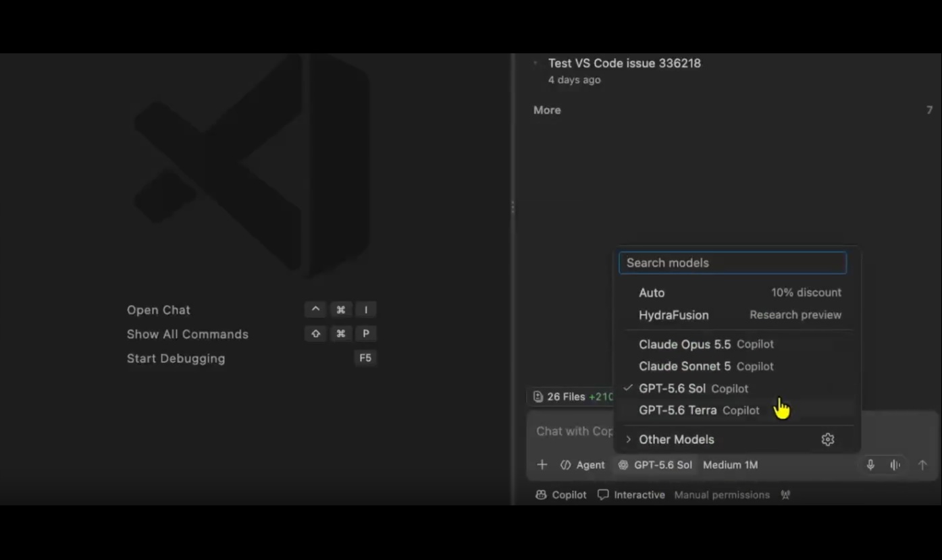This screenshot has height=560, width=942.
Task: Expand the Other Models submenu
Action: coord(737,439)
